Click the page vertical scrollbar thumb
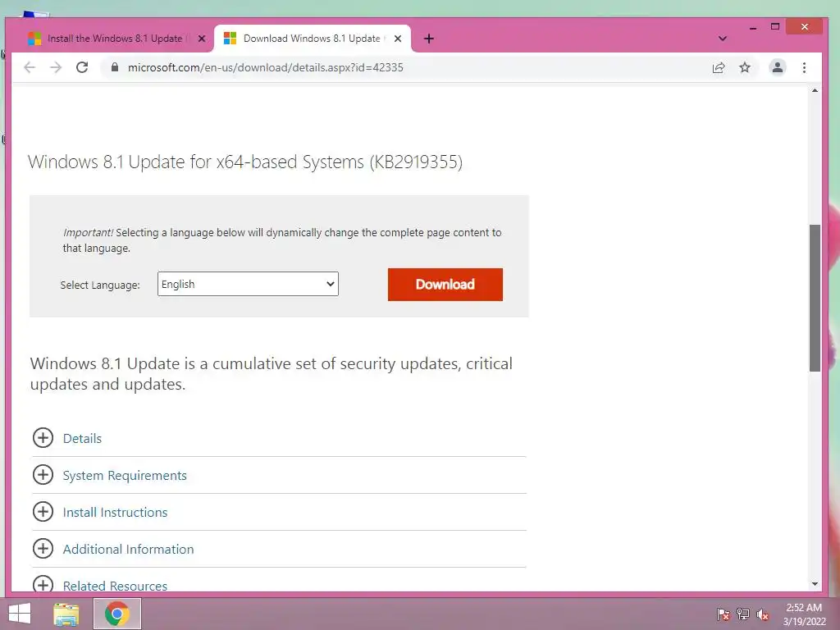Image resolution: width=840 pixels, height=630 pixels. 815,298
